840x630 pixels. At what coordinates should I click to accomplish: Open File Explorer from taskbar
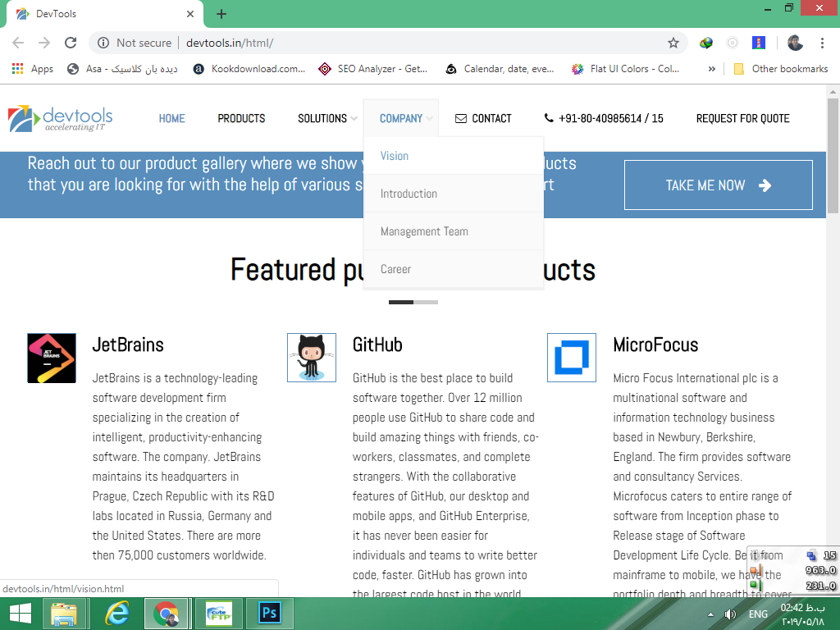click(64, 614)
